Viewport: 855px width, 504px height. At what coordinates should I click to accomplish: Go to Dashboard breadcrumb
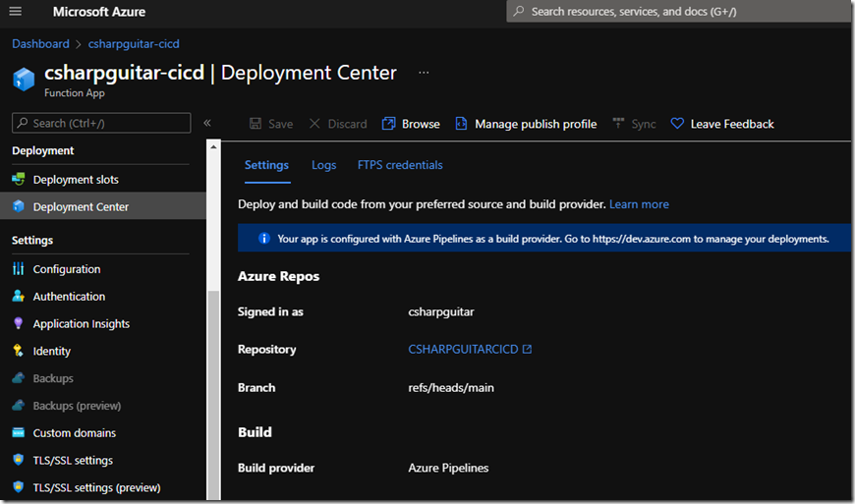41,43
